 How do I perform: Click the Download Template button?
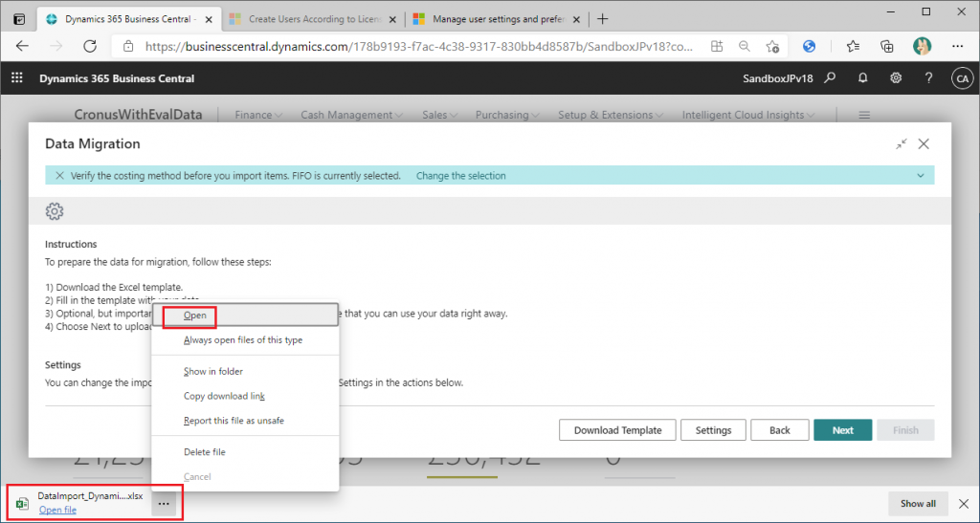tap(617, 430)
